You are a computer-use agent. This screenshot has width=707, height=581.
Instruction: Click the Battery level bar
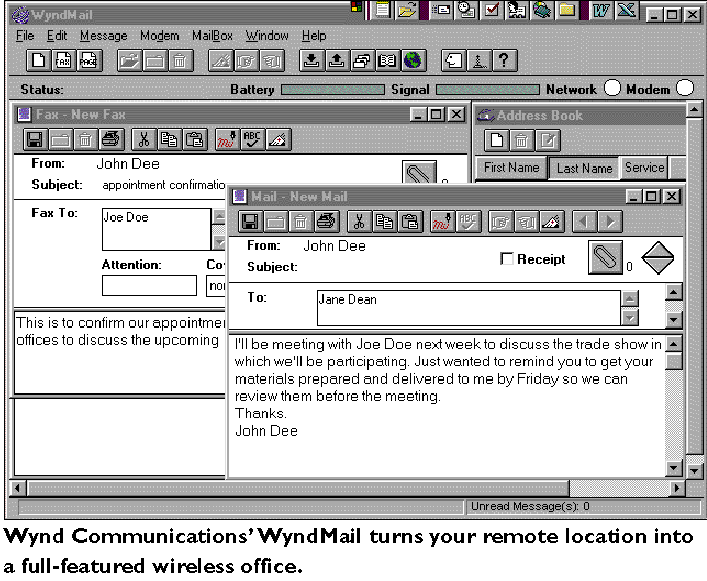point(333,90)
